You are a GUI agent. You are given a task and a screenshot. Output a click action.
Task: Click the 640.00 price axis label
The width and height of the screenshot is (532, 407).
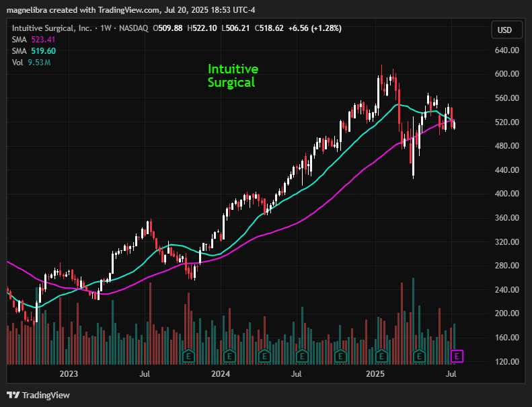pyautogui.click(x=507, y=50)
